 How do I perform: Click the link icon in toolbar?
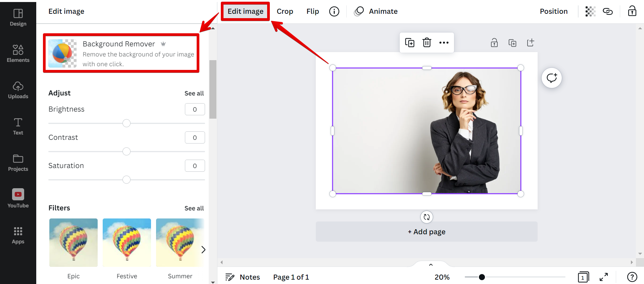click(x=608, y=11)
